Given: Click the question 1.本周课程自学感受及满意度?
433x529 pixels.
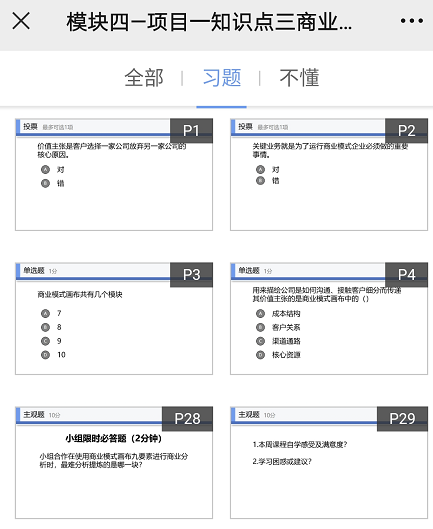Looking at the screenshot, I should pos(300,445).
